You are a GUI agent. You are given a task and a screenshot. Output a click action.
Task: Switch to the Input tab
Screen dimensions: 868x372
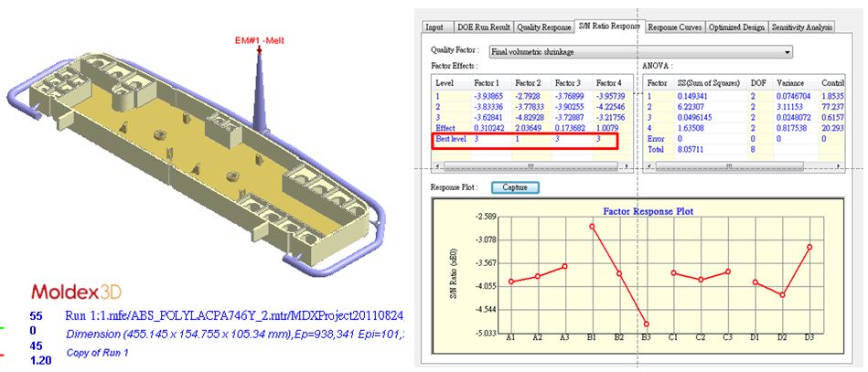point(434,27)
